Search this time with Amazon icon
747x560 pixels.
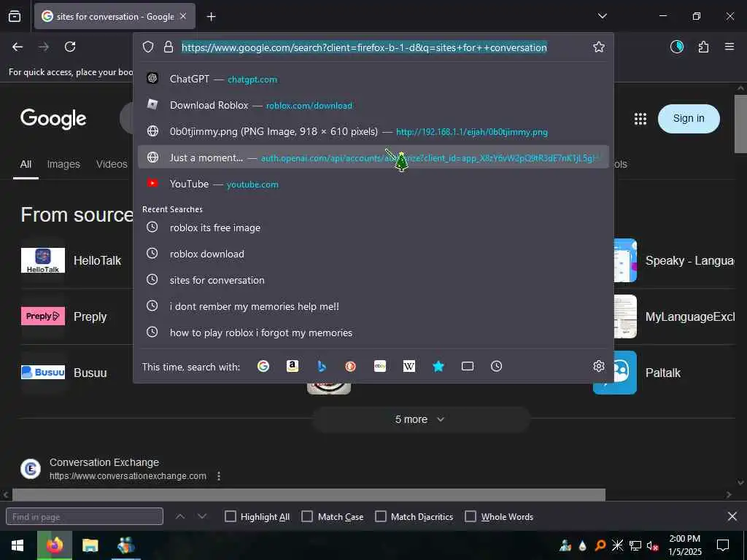(292, 366)
